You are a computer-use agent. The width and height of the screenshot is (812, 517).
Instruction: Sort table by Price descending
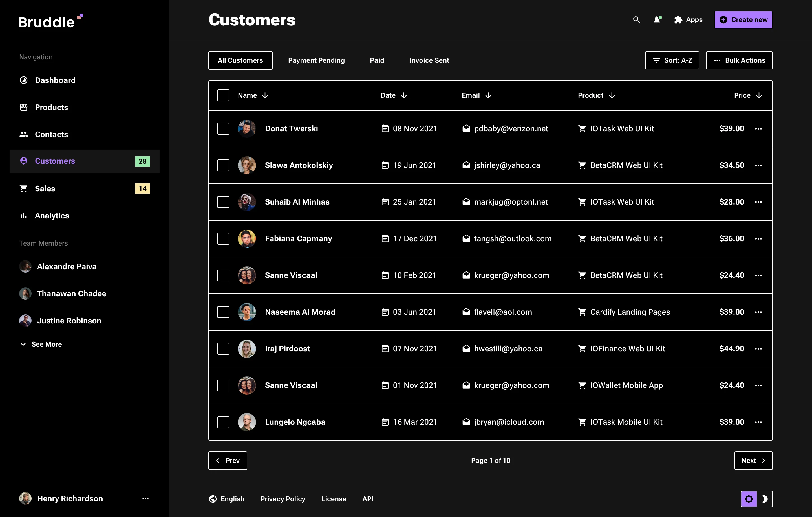pos(758,95)
